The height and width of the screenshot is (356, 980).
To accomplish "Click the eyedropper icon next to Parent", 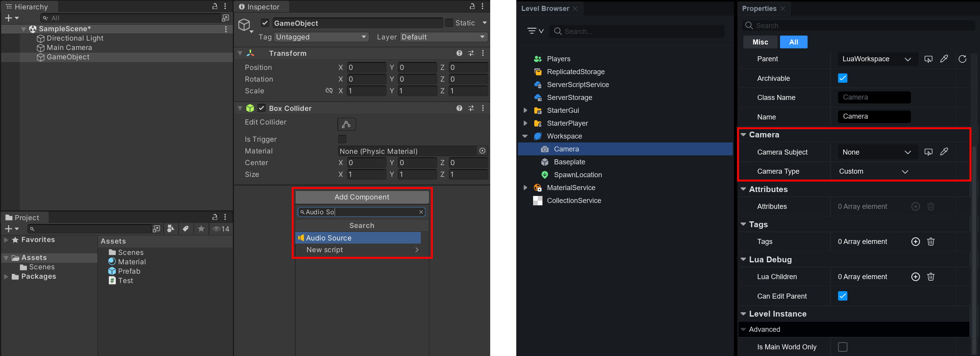I will 944,59.
